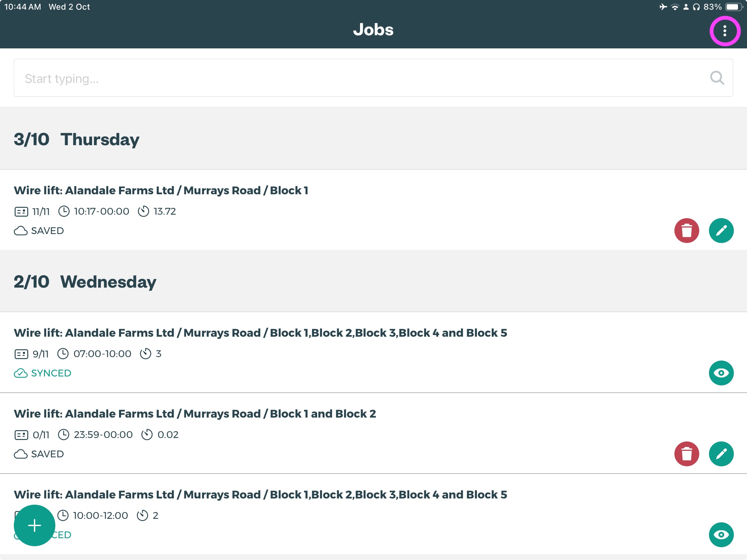Delete the Thursday Block 1 wire lift job
This screenshot has height=560, width=747.
(x=686, y=231)
